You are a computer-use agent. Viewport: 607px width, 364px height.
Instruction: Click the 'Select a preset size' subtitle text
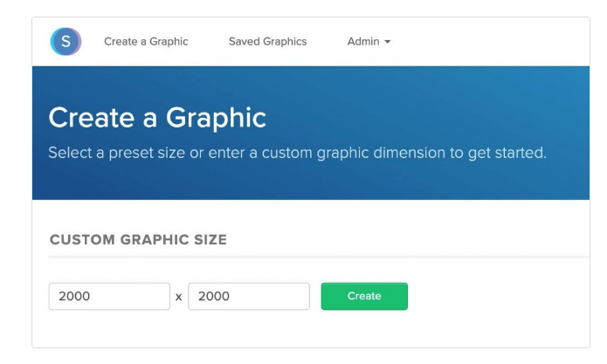[x=297, y=153]
